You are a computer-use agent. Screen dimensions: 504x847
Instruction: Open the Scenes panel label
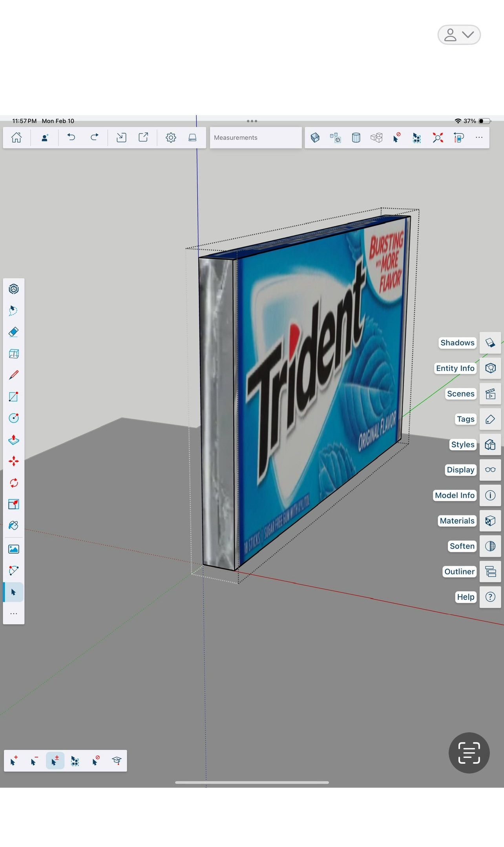[461, 394]
